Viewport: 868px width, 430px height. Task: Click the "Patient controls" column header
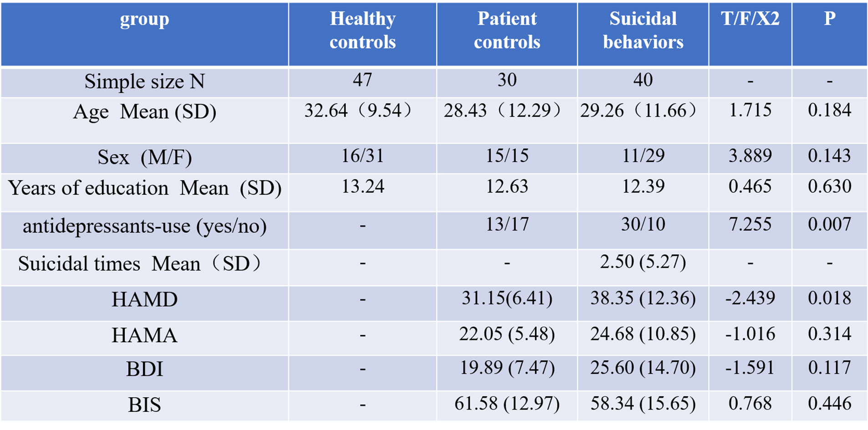click(507, 30)
